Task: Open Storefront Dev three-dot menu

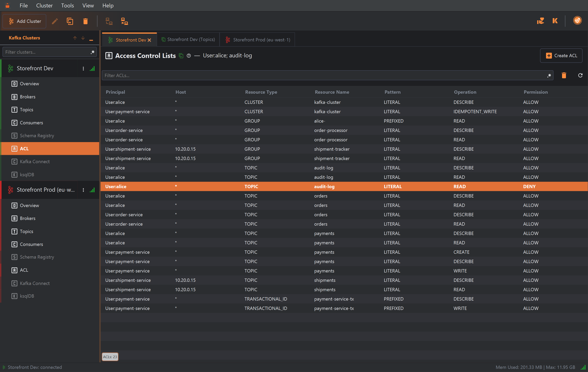Action: pos(83,69)
